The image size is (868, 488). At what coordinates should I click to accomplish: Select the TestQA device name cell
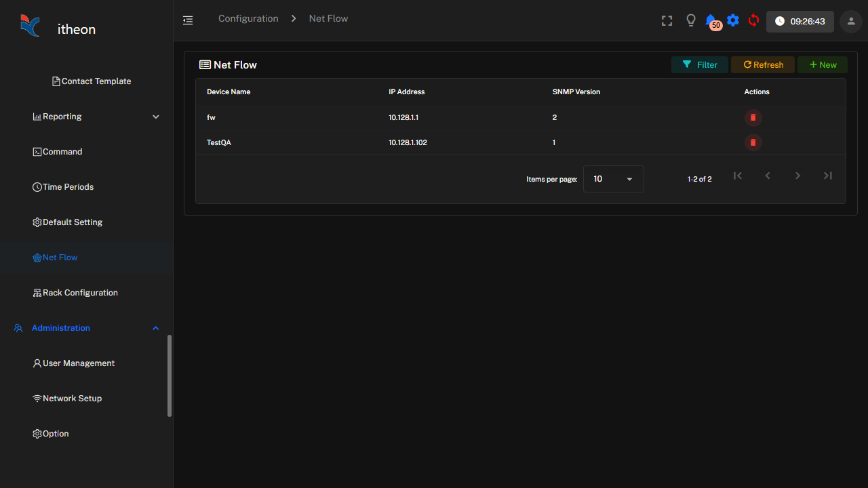(x=219, y=142)
